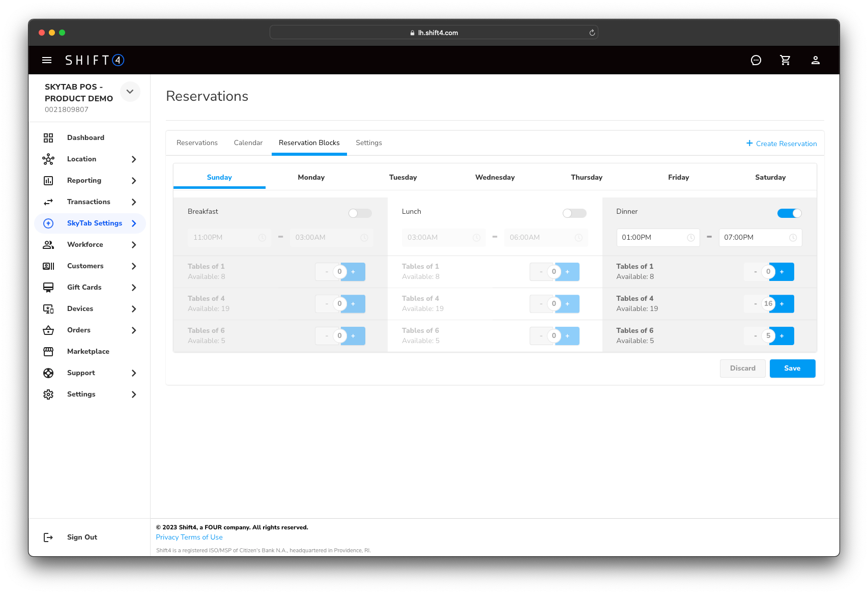Expand the SkyTab POS account dropdown

click(x=130, y=92)
